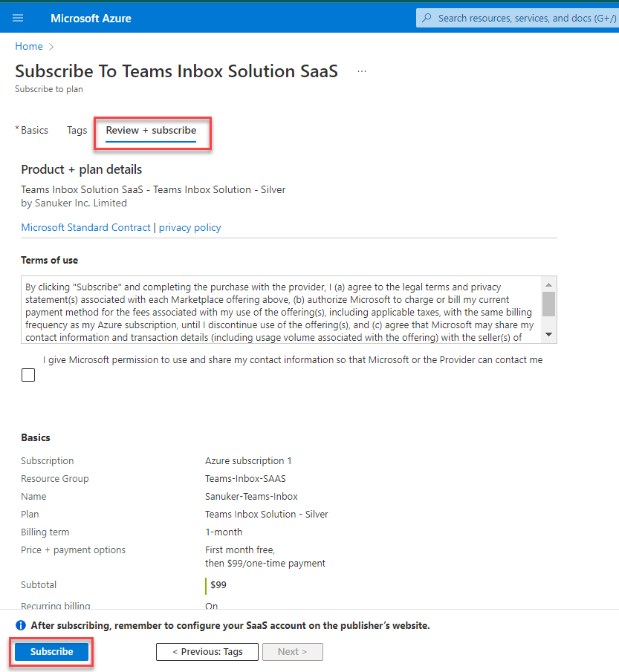This screenshot has width=619, height=672.
Task: Click the '$99' subtotal value
Action: pyautogui.click(x=218, y=585)
